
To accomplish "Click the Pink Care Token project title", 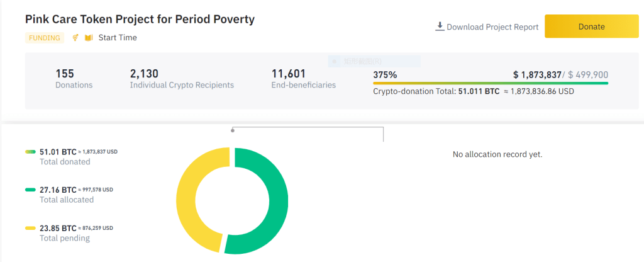I will pos(140,19).
